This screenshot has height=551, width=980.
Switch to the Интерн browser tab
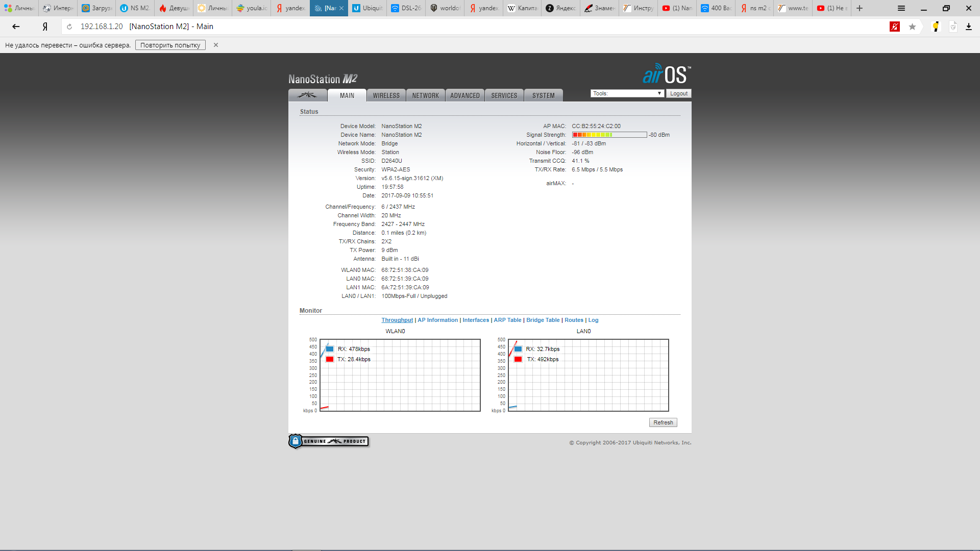(x=58, y=8)
